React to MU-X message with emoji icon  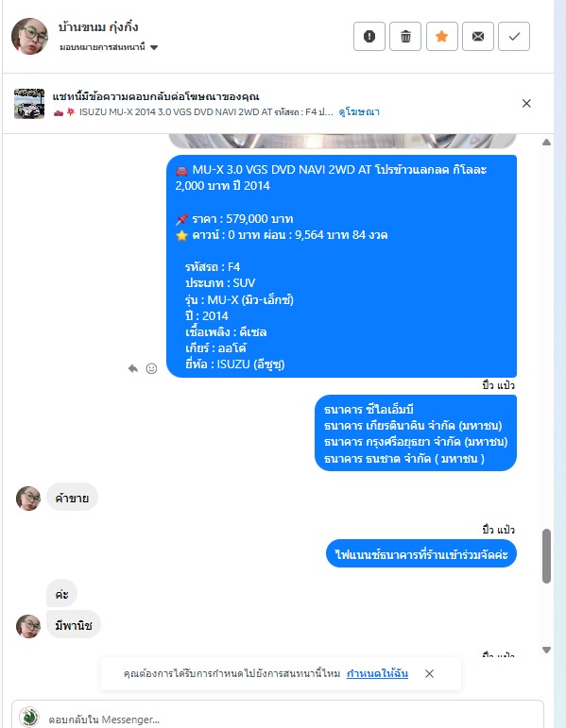(x=151, y=368)
